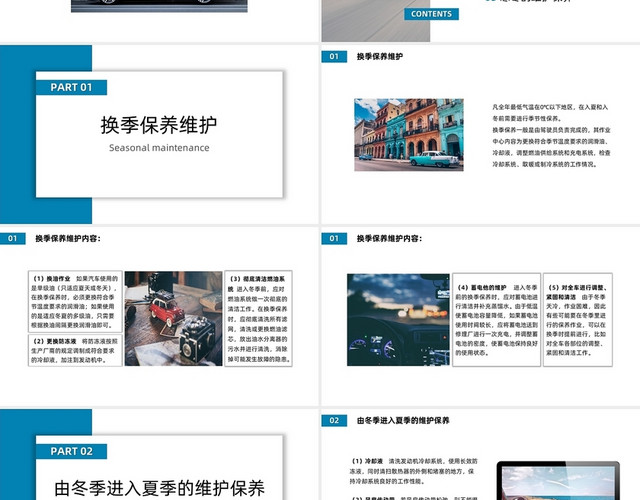Click the 换季保养维护 slide header beside the street photo
The image size is (640, 500).
tap(380, 56)
